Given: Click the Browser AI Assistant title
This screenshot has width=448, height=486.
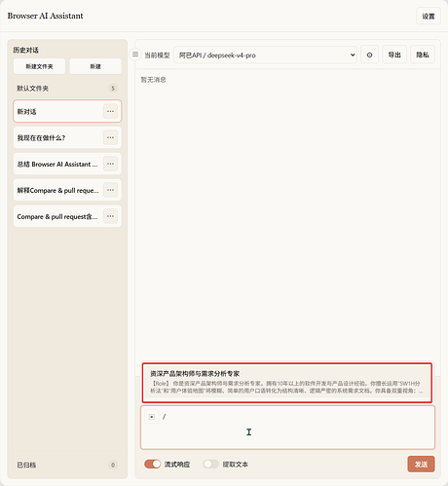Looking at the screenshot, I should coord(45,16).
